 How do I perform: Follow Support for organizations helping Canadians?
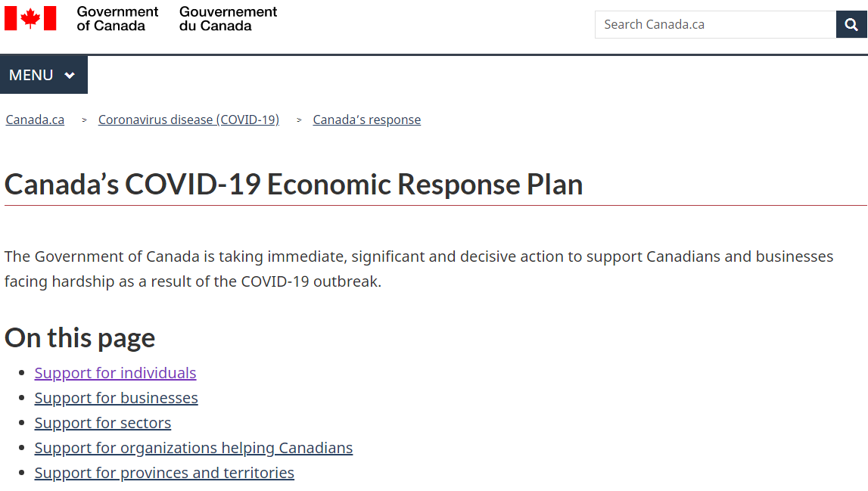pyautogui.click(x=194, y=448)
